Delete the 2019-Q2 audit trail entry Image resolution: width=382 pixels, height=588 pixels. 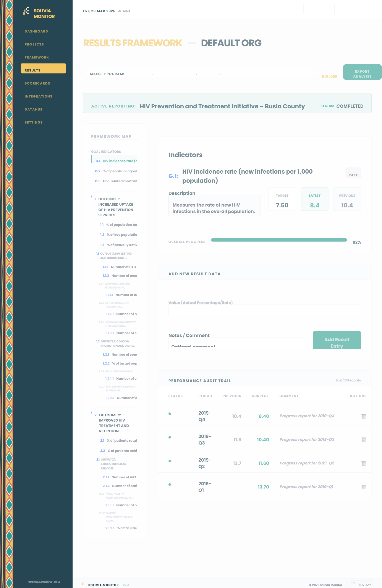pyautogui.click(x=363, y=463)
